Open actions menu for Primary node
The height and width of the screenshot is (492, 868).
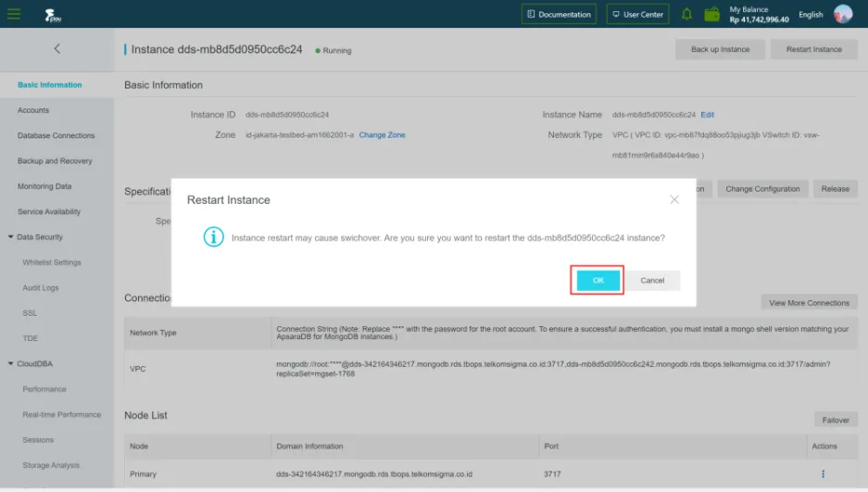[x=822, y=474]
